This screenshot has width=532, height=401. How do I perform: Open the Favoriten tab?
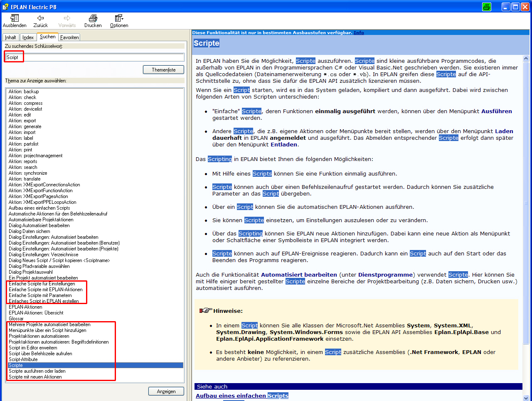click(69, 37)
